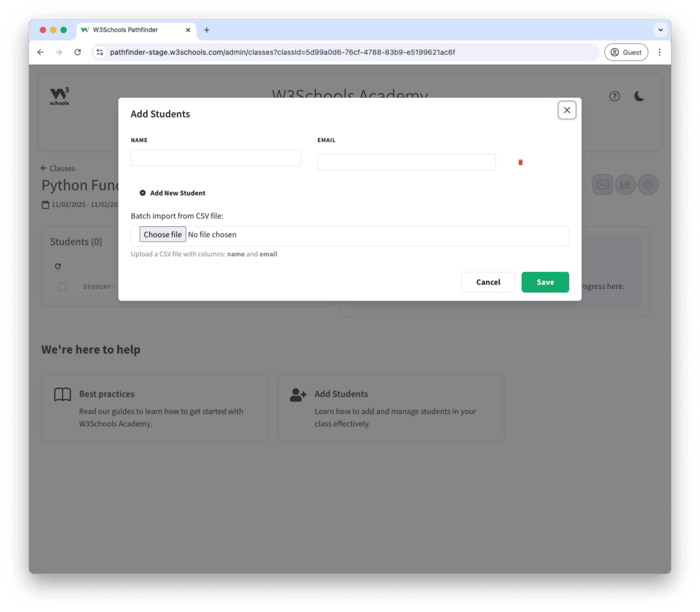Viewport: 700px width, 612px height.
Task: Open class settings with the gear icon
Action: [648, 185]
